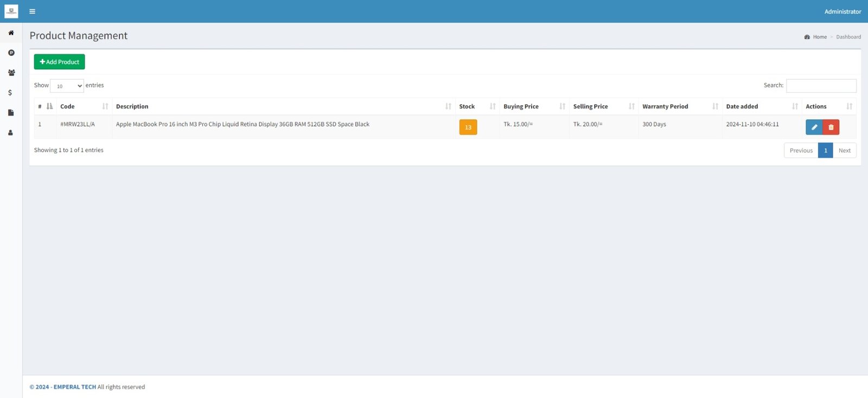Open the Show entries count dropdown
The height and width of the screenshot is (398, 868).
point(67,86)
